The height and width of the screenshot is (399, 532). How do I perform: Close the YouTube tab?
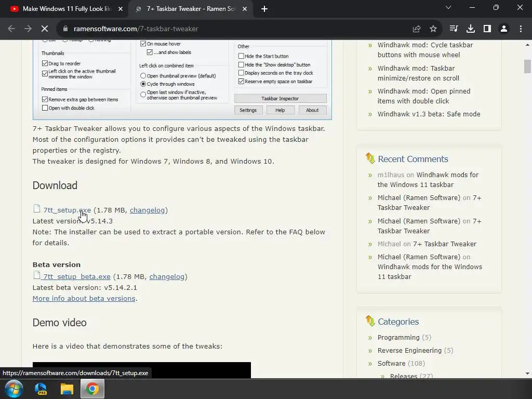[x=121, y=9]
